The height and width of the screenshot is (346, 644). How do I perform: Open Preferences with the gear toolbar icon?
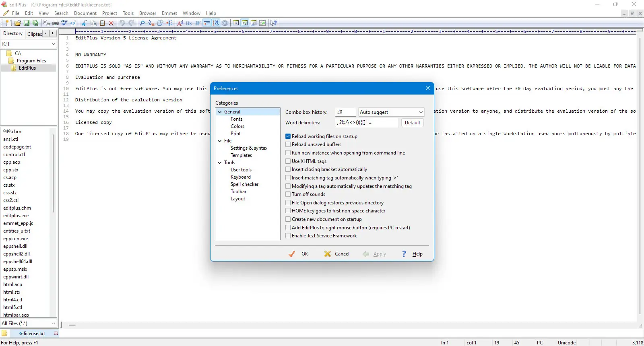tap(225, 23)
